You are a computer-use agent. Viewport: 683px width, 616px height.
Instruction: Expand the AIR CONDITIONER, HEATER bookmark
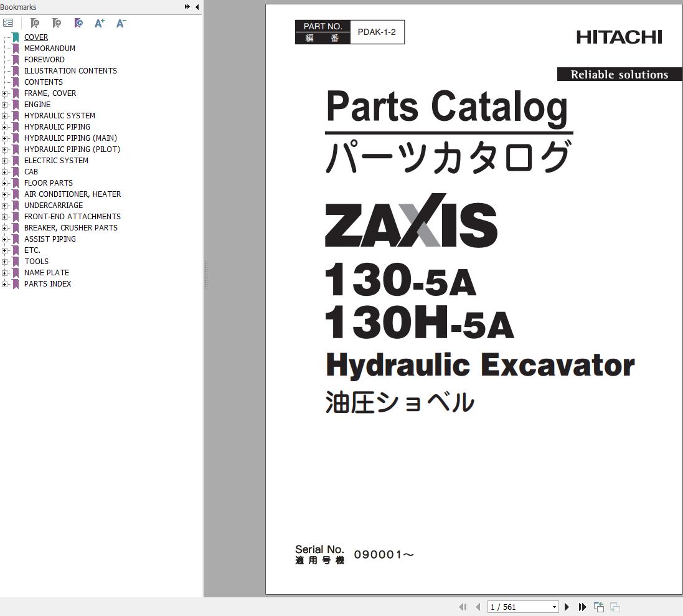4,195
